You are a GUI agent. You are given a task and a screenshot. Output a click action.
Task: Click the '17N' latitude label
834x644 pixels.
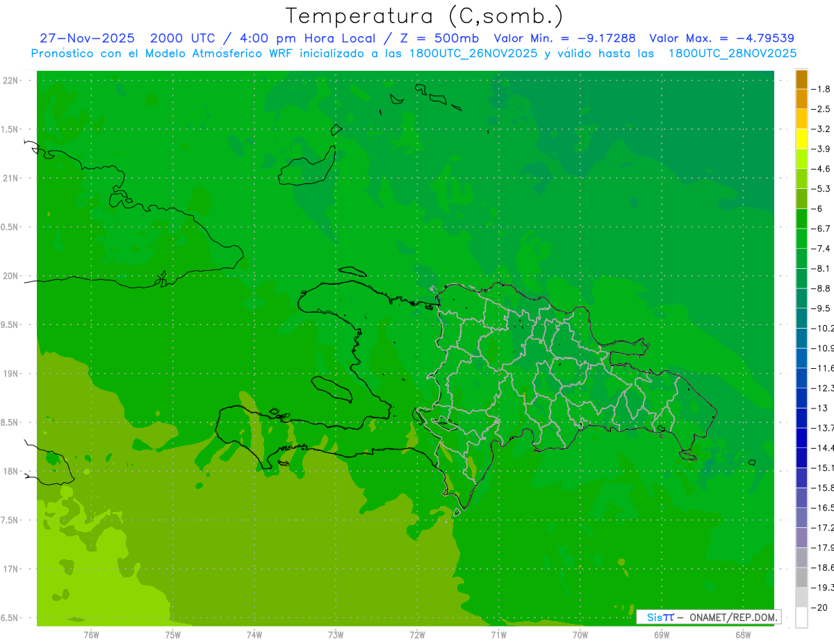pos(10,569)
